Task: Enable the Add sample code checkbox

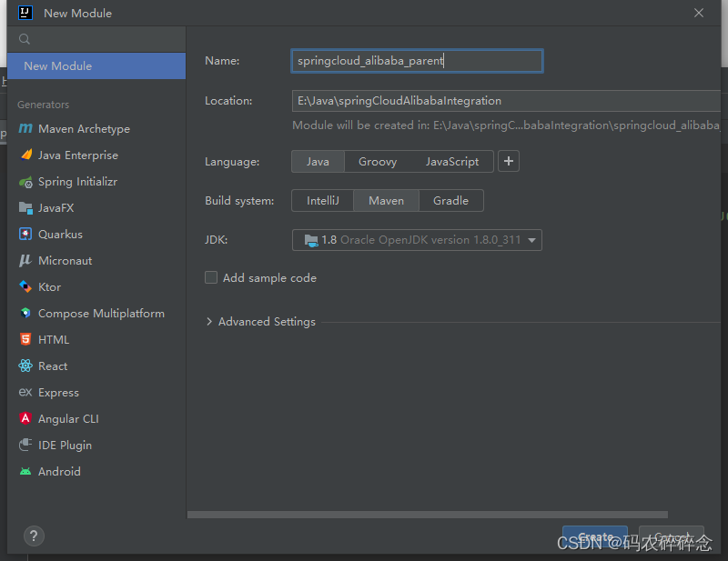Action: (x=211, y=277)
